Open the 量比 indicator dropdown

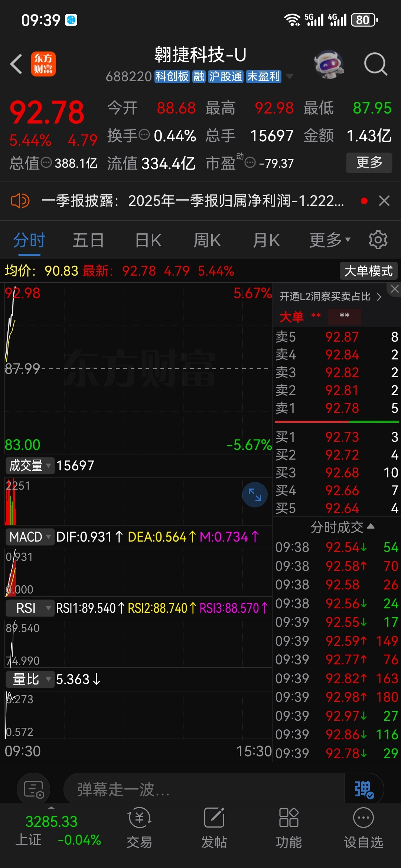[30, 679]
